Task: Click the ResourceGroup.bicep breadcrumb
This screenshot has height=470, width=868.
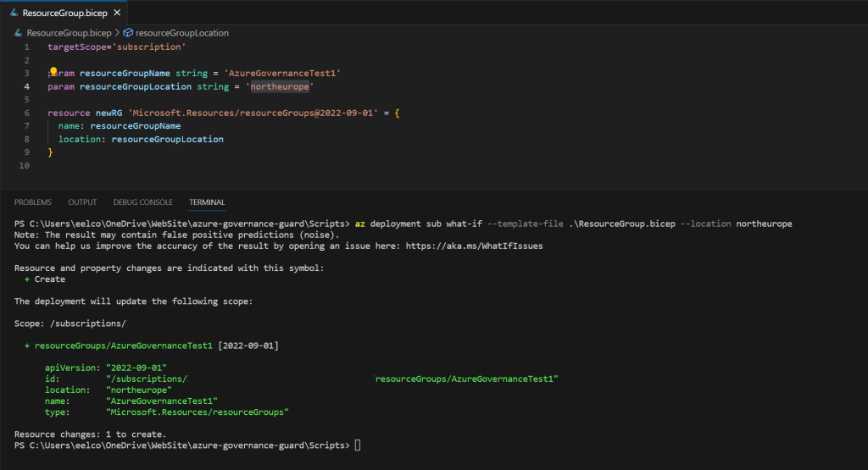Action: (69, 33)
